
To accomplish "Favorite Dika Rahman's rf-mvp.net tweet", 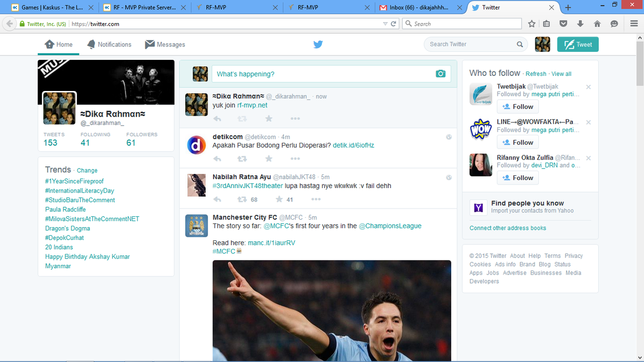I will click(x=269, y=119).
